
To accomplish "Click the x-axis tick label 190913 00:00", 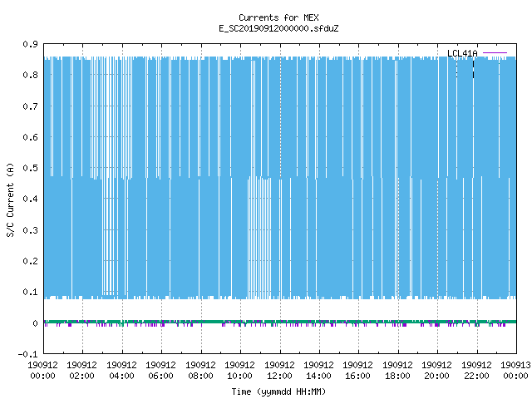I will coord(515,370).
